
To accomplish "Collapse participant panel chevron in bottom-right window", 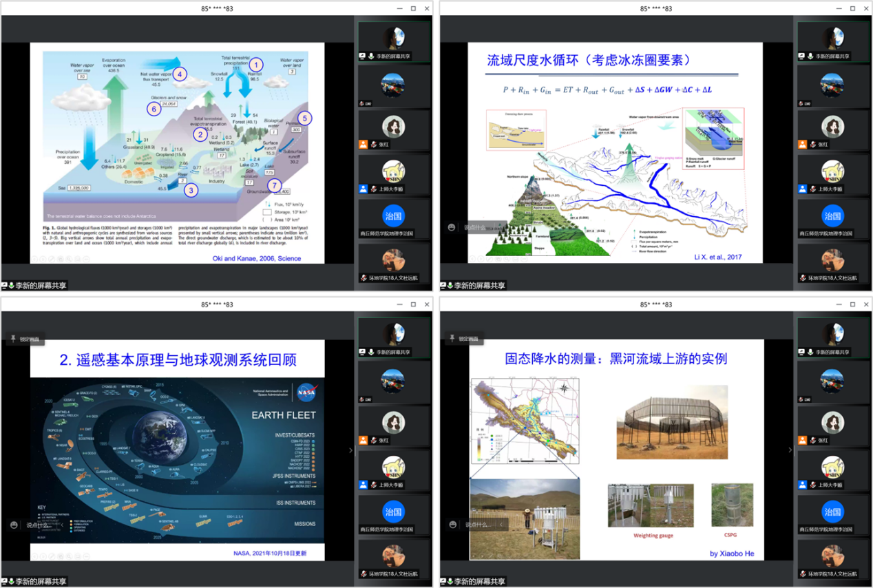I will (790, 450).
